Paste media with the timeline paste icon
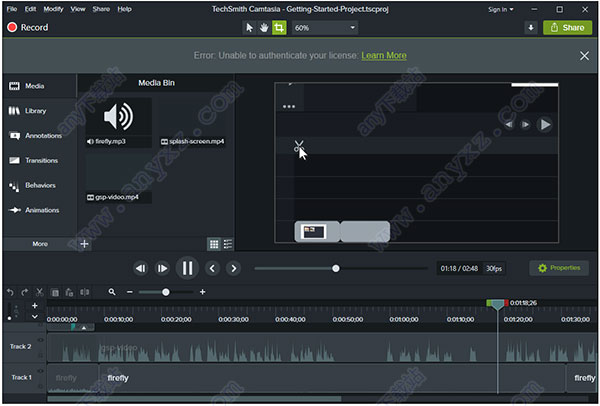Viewport: 600px width, 406px height. click(x=69, y=293)
